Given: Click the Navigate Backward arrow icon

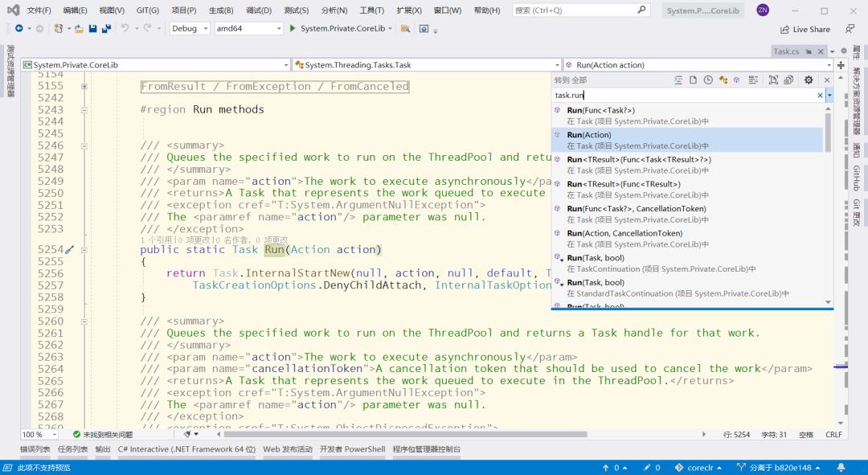Looking at the screenshot, I should pyautogui.click(x=18, y=28).
